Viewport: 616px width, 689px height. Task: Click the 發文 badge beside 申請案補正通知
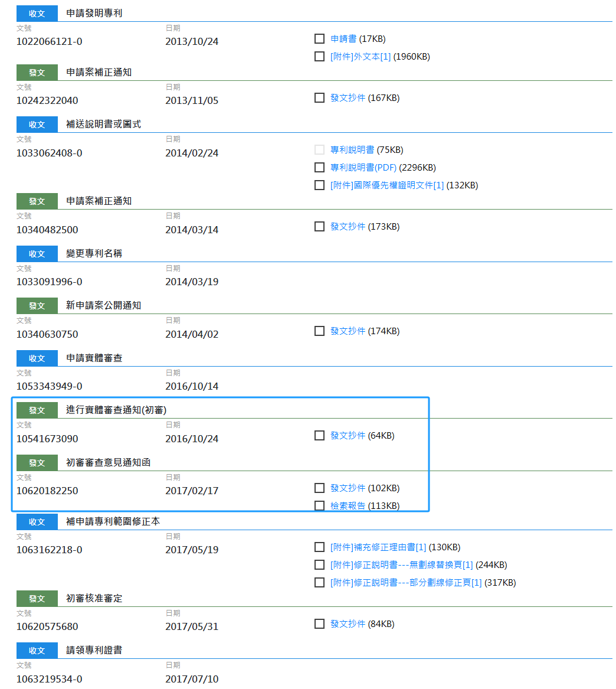click(37, 72)
